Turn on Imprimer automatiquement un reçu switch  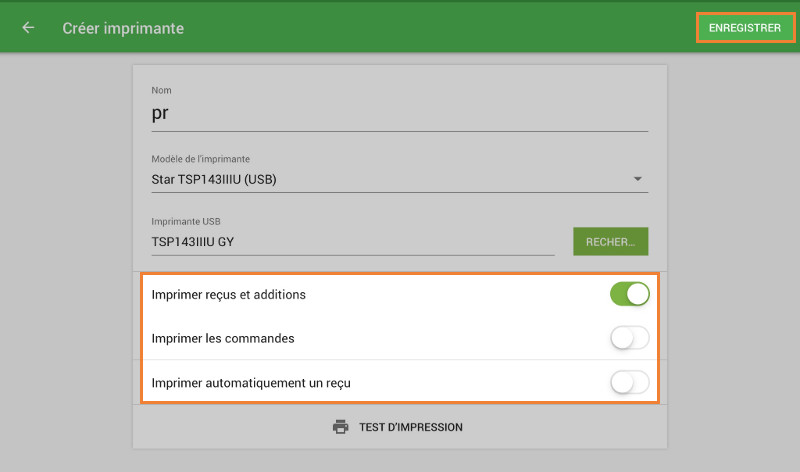tap(629, 382)
